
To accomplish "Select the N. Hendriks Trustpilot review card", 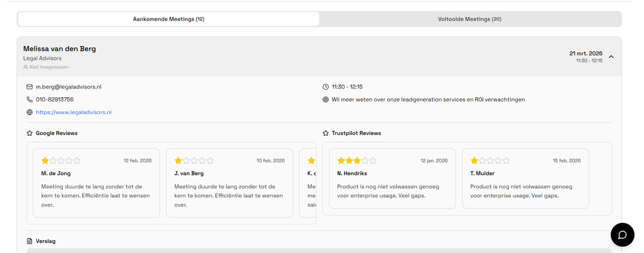I will (392, 178).
